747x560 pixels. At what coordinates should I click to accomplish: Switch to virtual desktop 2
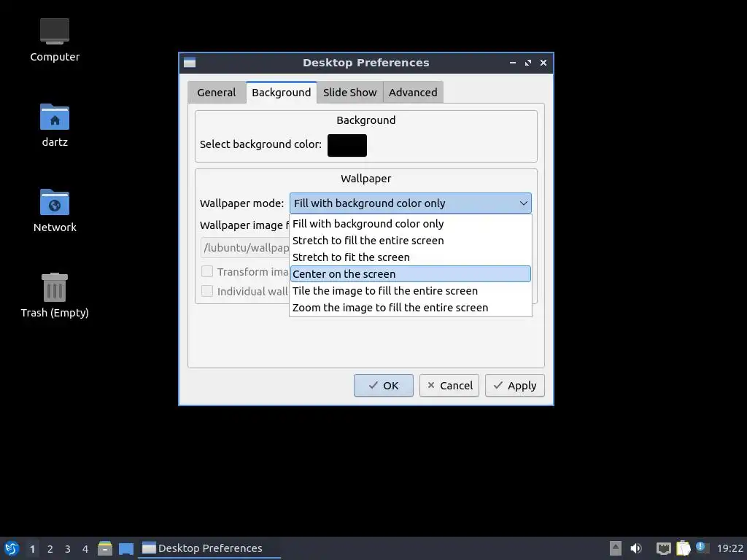pos(50,548)
